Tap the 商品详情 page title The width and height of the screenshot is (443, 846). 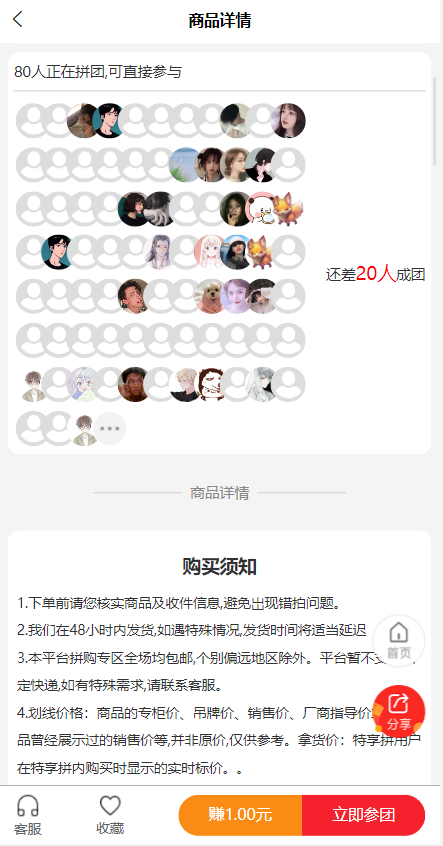pyautogui.click(x=220, y=21)
